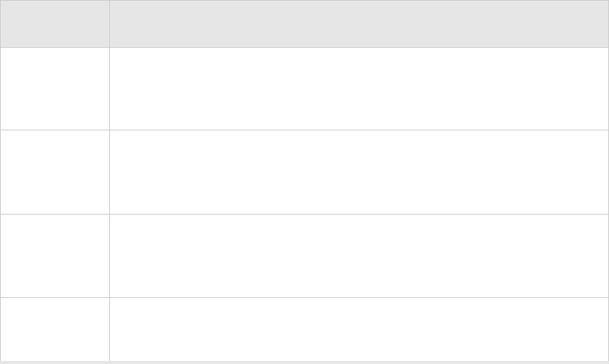609x364 pixels.
Task: Select the gray header cell in narrow column
Action: (55, 24)
